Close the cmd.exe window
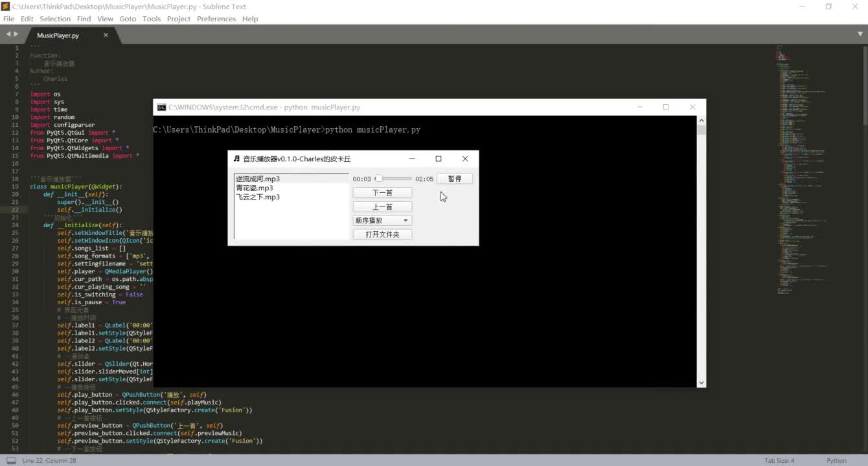The image size is (868, 466). click(x=692, y=107)
